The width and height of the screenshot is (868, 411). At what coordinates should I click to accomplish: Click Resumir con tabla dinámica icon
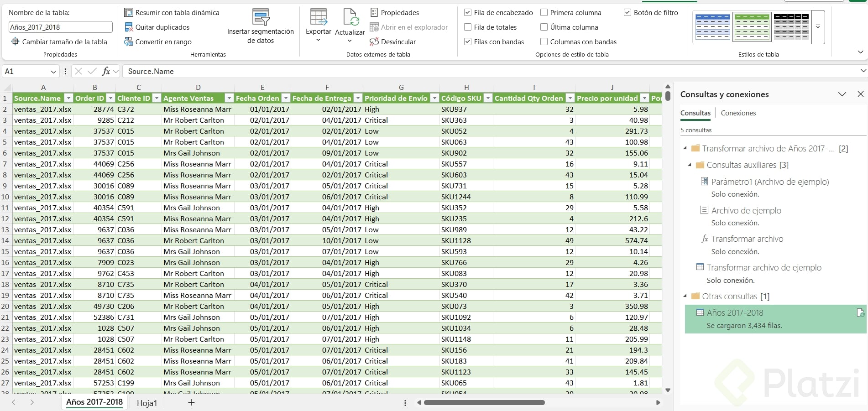coord(129,13)
